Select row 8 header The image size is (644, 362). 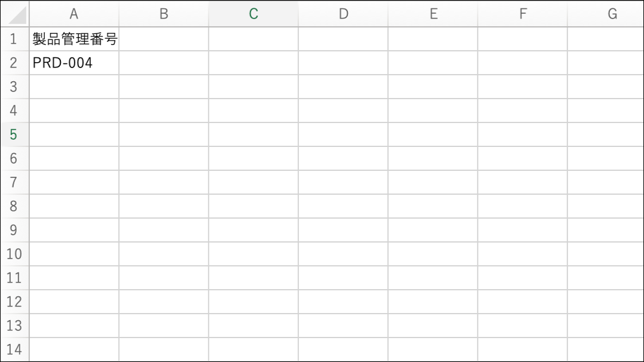pos(14,207)
